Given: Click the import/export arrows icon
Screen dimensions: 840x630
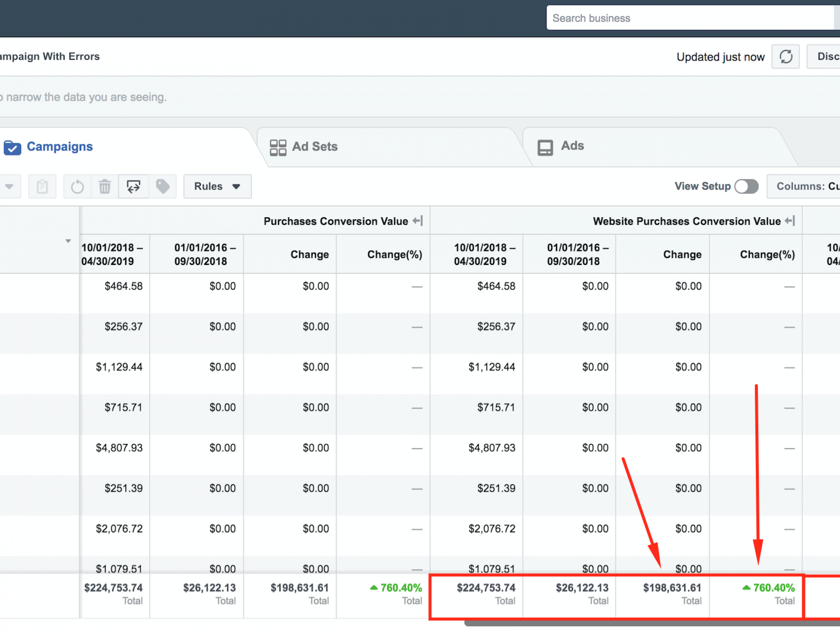Looking at the screenshot, I should (133, 186).
